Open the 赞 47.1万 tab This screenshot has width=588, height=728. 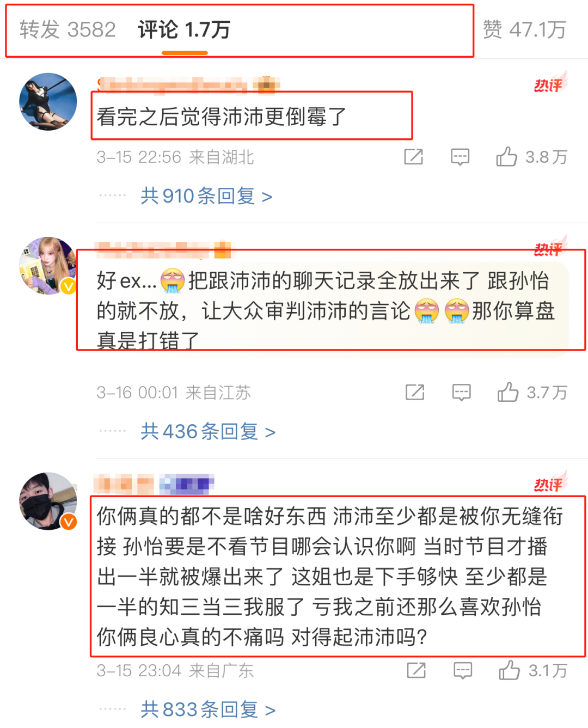(524, 29)
